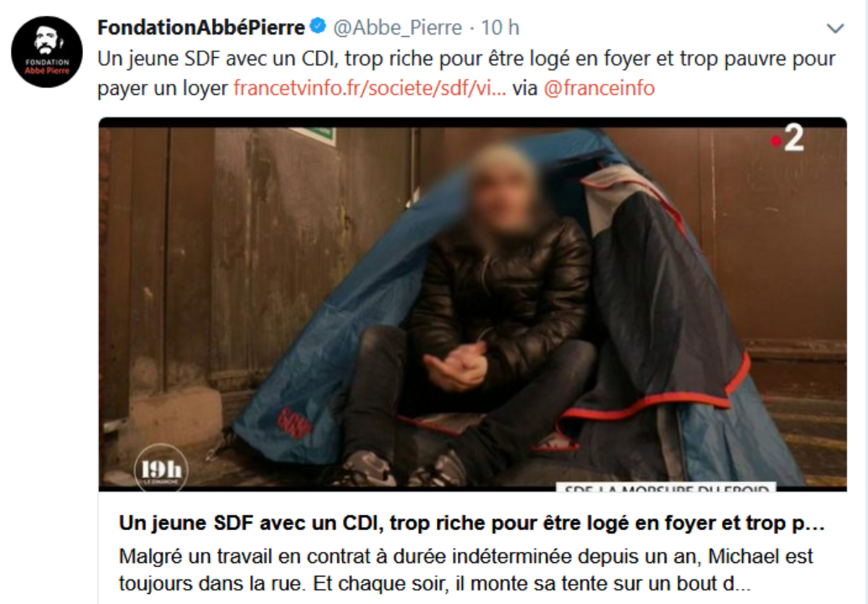Follow the francetvinfo.fr/societe/sdf link
This screenshot has height=604, width=868.
point(370,88)
